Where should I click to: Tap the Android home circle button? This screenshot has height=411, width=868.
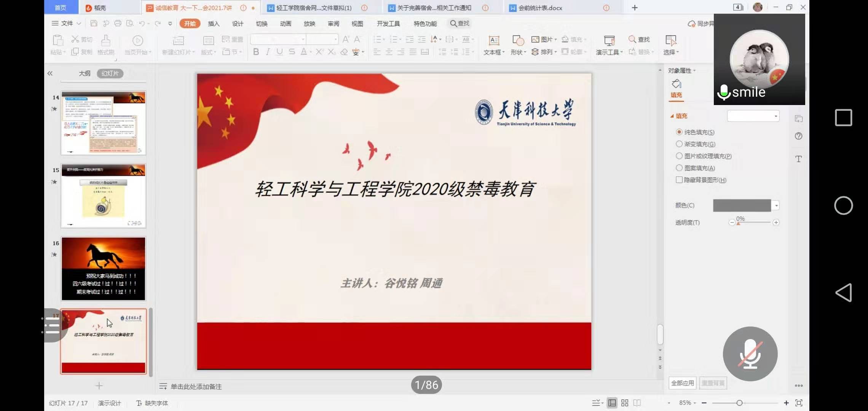pyautogui.click(x=844, y=205)
